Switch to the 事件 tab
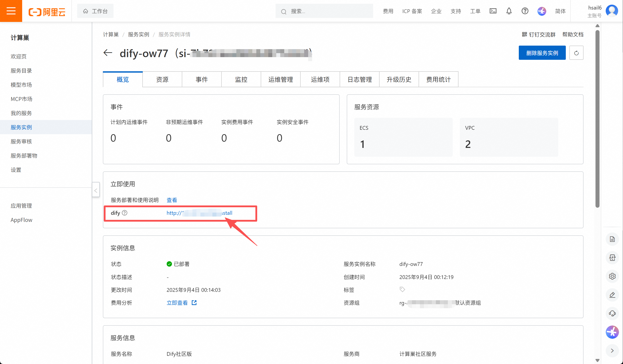Image resolution: width=623 pixels, height=364 pixels. coord(202,79)
